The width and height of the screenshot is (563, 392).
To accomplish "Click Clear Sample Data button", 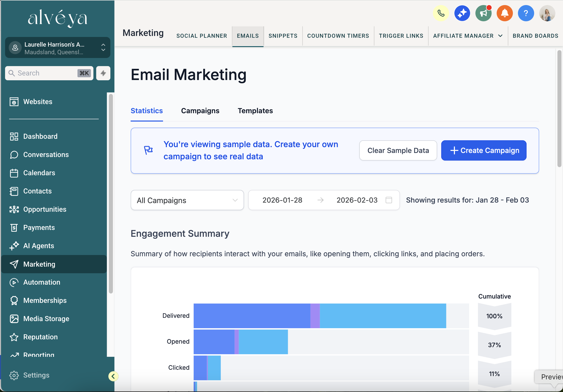I will point(398,150).
